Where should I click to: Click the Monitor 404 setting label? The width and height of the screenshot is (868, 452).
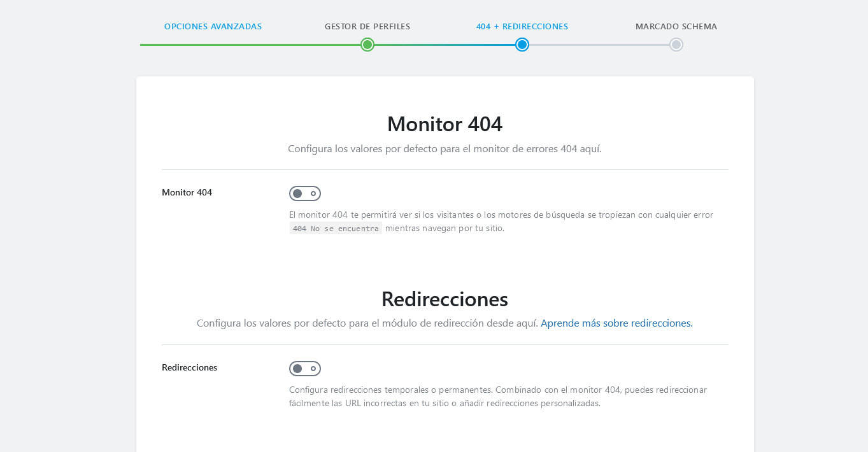(187, 192)
